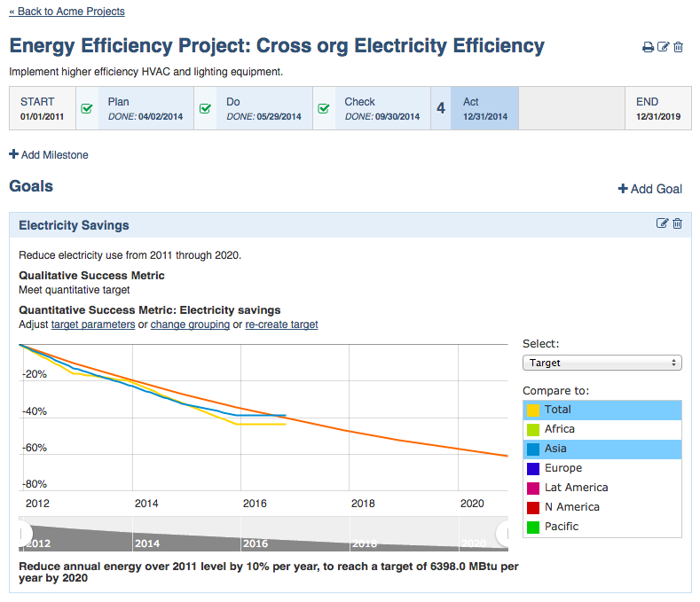Toggle the Do milestone checkmark
The image size is (700, 602).
pyautogui.click(x=205, y=109)
